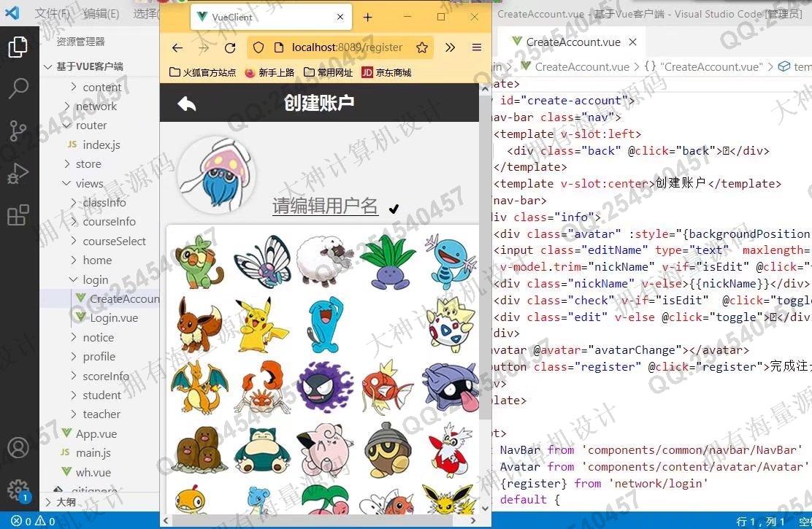Click the 行 1, 列 1 cursor position
The width and height of the screenshot is (812, 529).
(x=760, y=521)
